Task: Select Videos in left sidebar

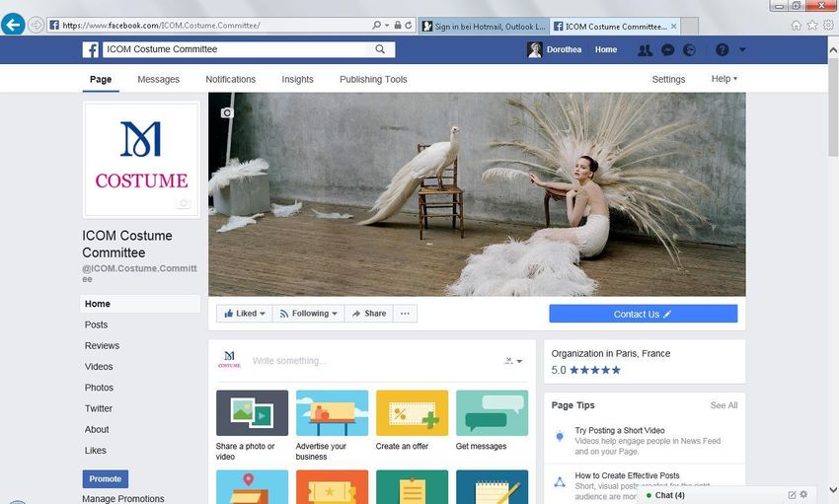Action: point(99,367)
